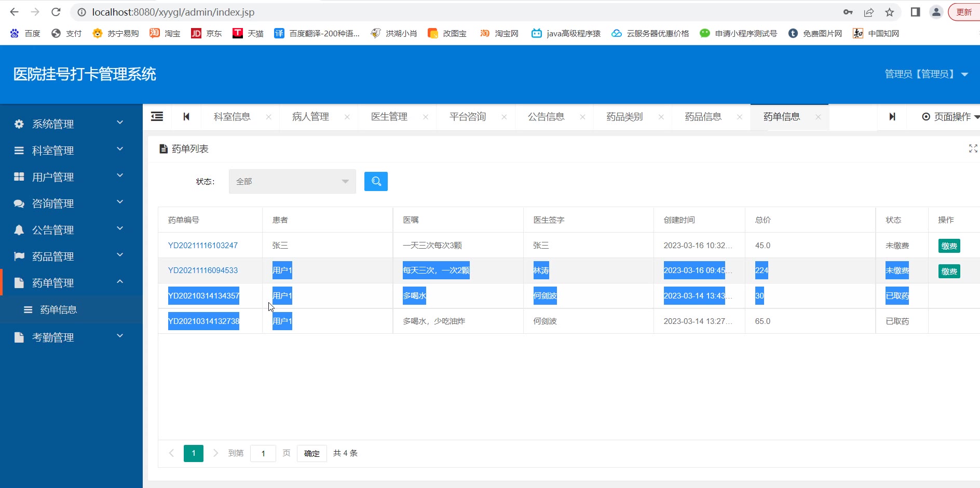
Task: Switch to 平台咨询 tab
Action: coord(468,116)
